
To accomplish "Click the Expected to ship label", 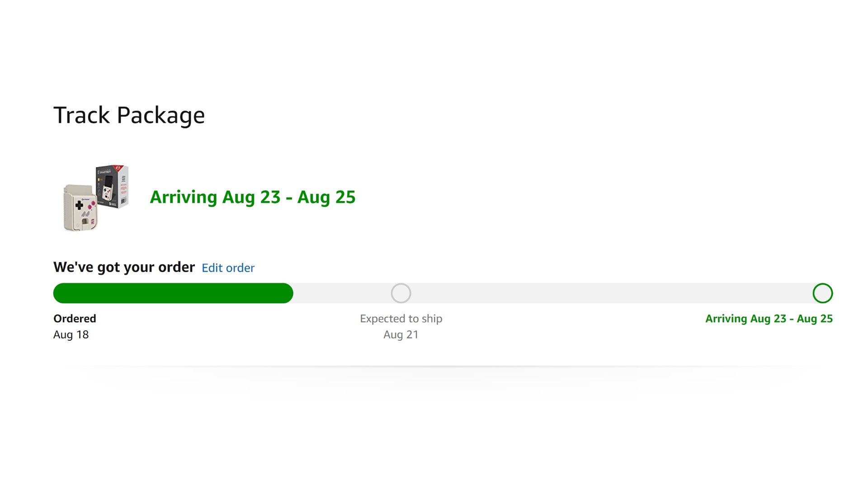I will tap(401, 319).
